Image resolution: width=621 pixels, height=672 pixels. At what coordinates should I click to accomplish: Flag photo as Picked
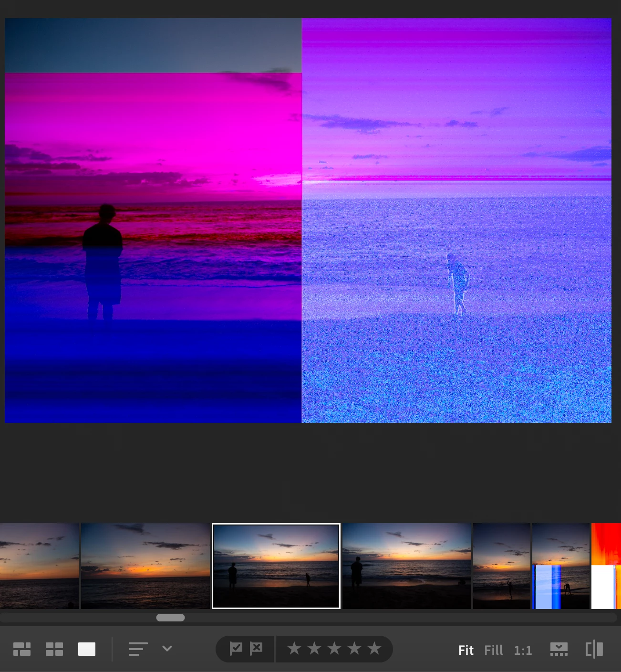(x=236, y=649)
